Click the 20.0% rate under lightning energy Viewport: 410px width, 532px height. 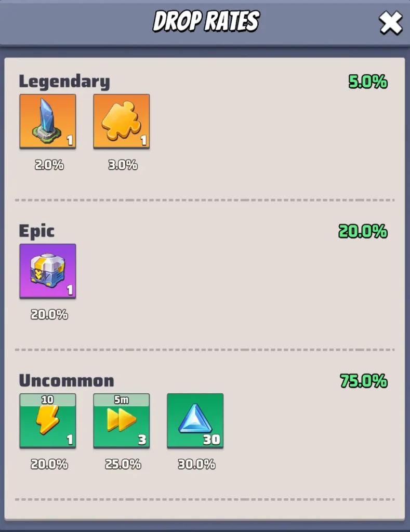click(49, 464)
